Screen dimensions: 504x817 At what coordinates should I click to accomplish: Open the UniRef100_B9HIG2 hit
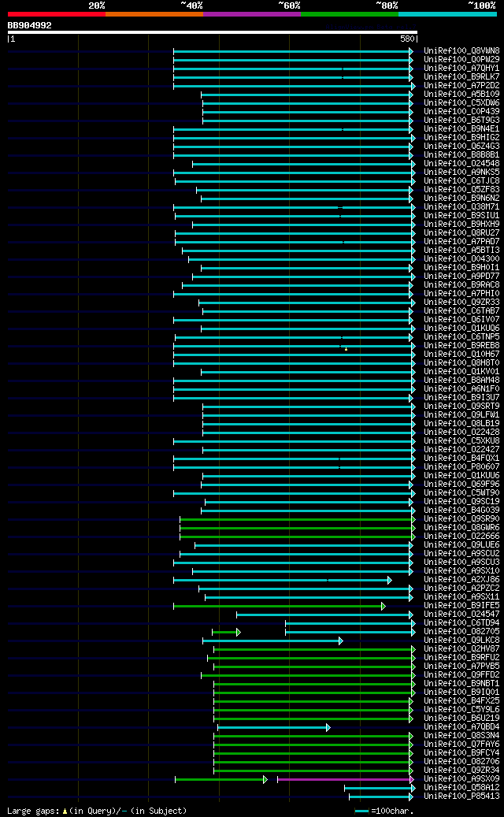click(x=461, y=138)
